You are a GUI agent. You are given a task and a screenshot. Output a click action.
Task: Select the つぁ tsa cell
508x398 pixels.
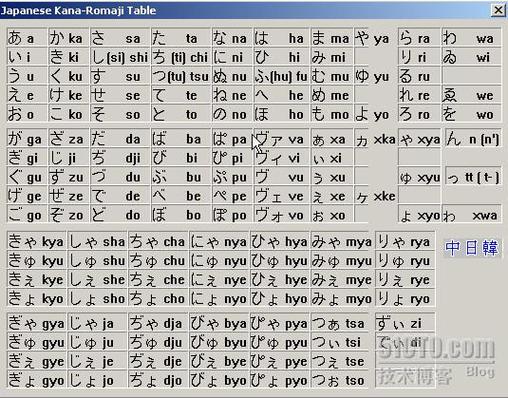click(340, 323)
